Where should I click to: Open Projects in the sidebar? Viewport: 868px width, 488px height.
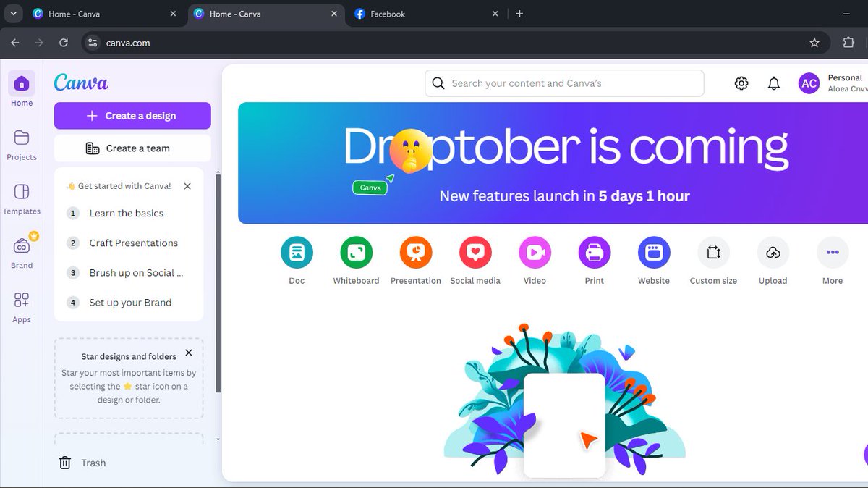coord(22,138)
